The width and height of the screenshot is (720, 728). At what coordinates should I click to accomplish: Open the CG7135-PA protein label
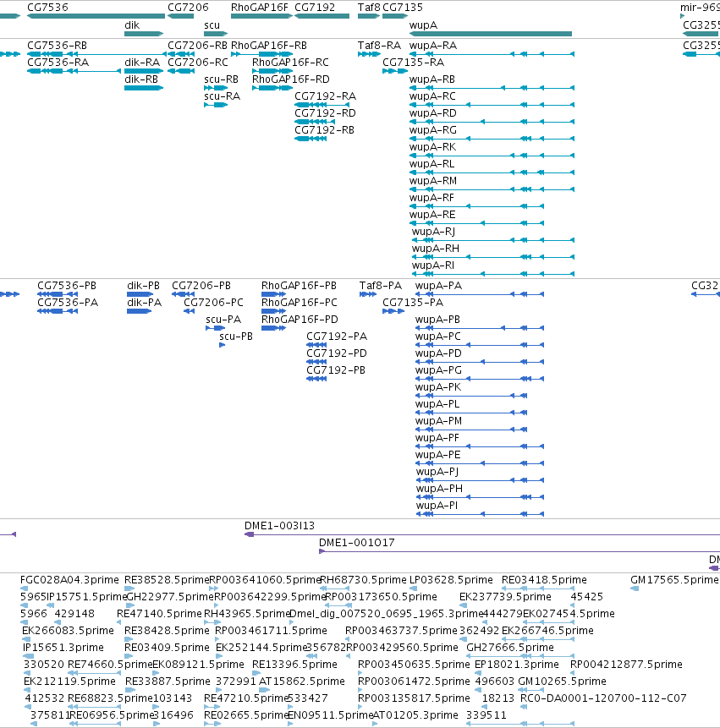413,303
